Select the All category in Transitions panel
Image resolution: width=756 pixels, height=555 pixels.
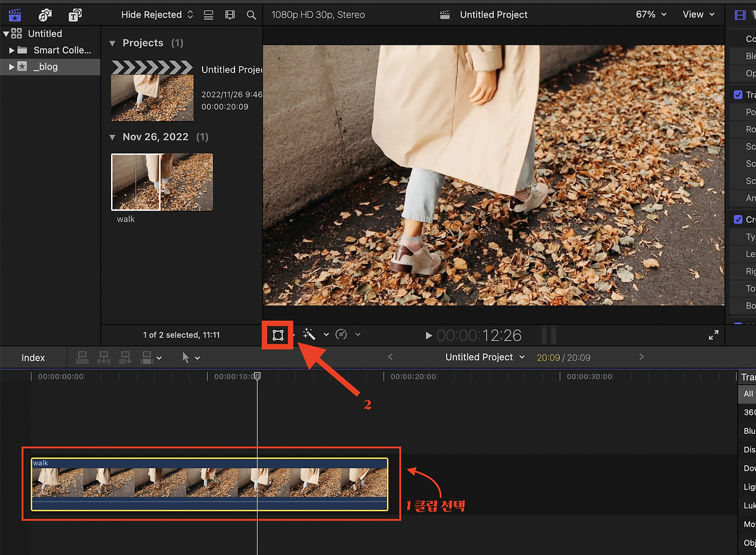(x=747, y=394)
